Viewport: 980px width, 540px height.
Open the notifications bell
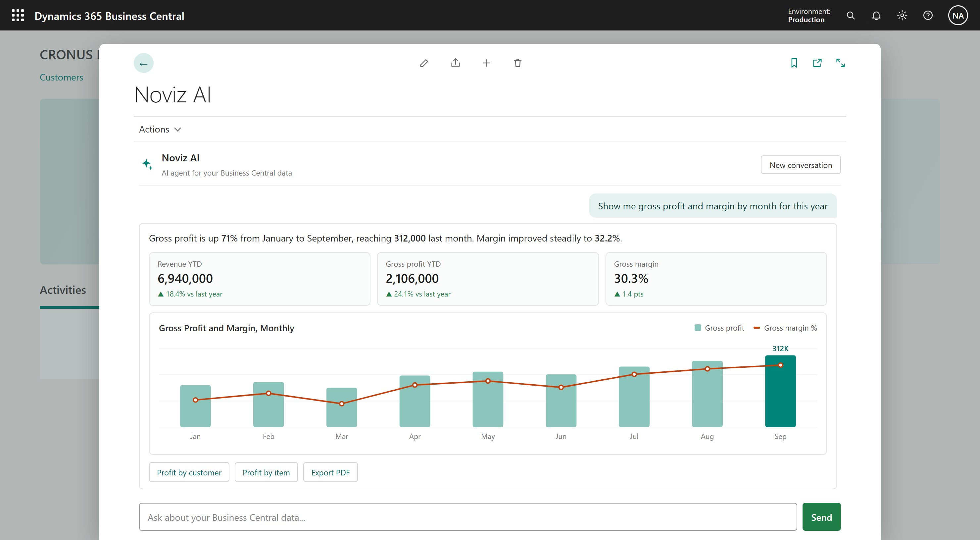click(876, 15)
